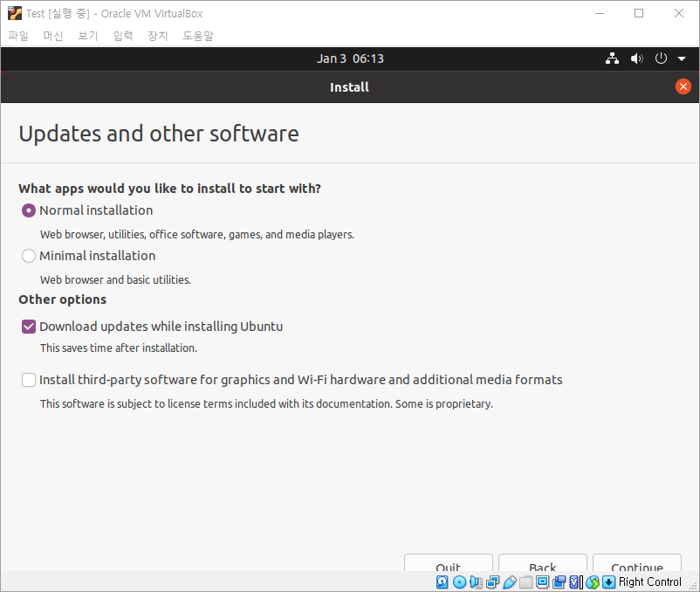The height and width of the screenshot is (592, 700).
Task: Open the 장치 menu
Action: coord(158,36)
